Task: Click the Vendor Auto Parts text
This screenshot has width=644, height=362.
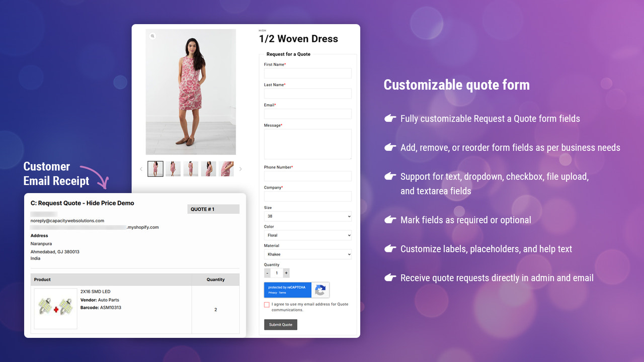Action: click(x=100, y=300)
